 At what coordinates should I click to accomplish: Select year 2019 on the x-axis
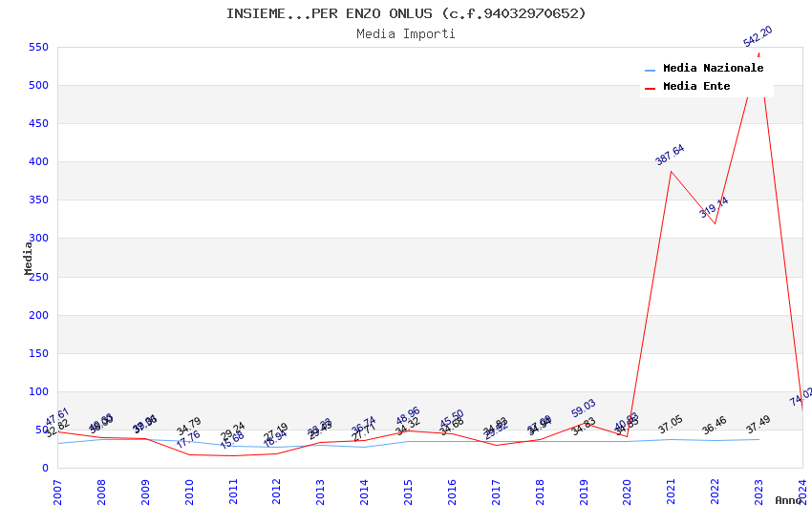(x=584, y=492)
